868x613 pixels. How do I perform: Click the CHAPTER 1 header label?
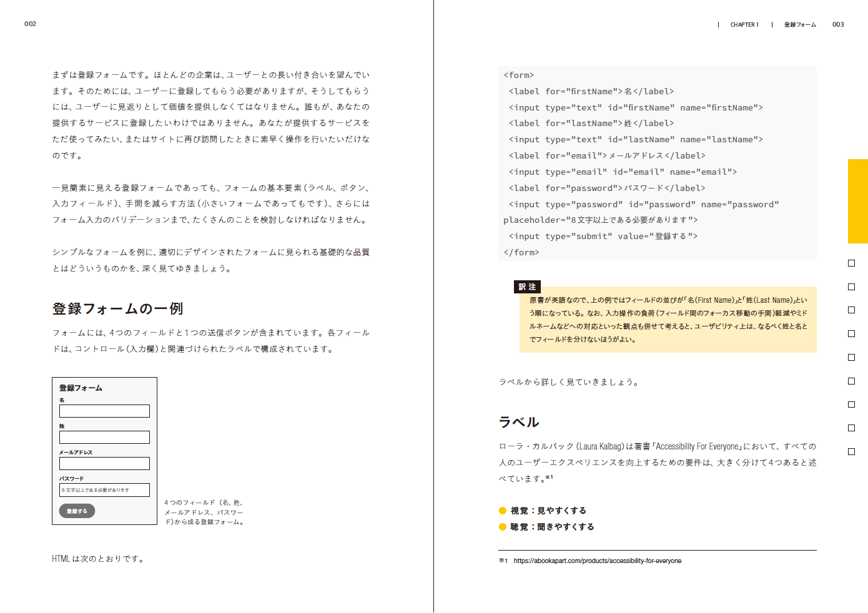744,25
